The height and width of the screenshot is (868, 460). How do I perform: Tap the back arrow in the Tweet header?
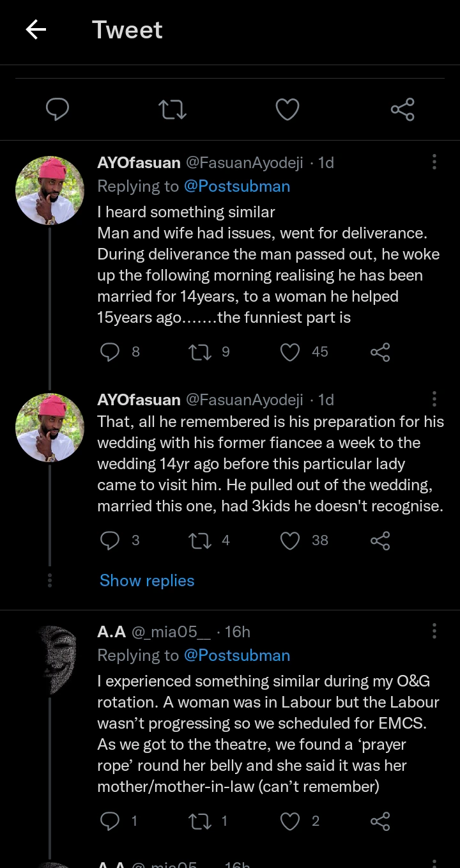(x=36, y=29)
